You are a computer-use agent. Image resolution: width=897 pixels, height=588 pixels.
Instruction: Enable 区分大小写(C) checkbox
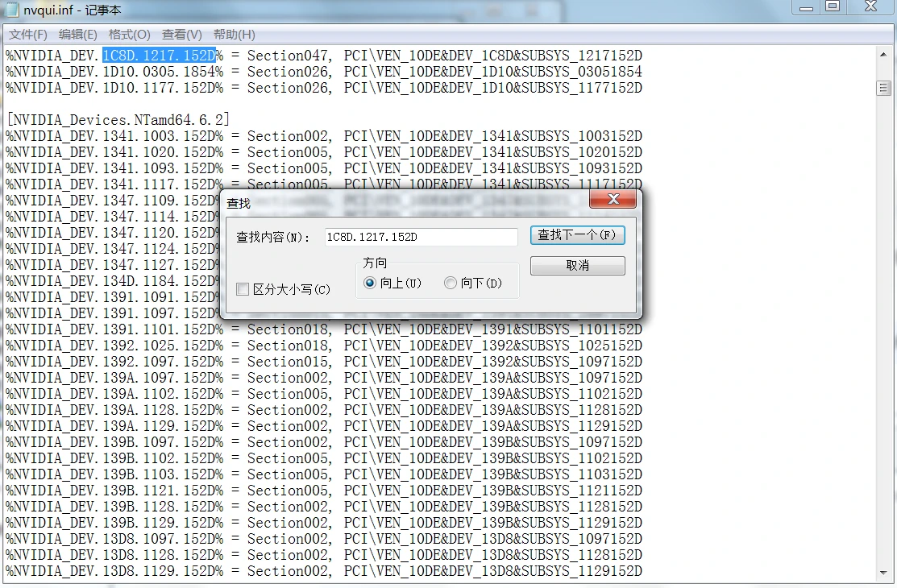[243, 289]
